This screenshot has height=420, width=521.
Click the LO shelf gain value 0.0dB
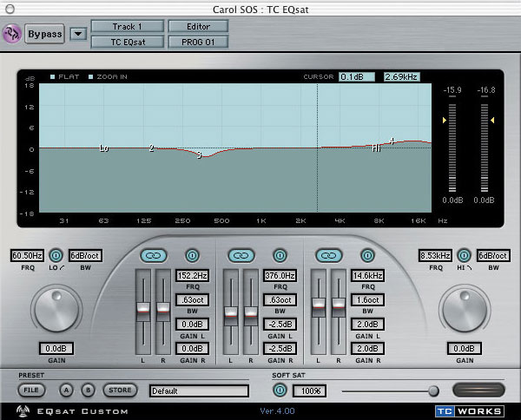(x=56, y=349)
